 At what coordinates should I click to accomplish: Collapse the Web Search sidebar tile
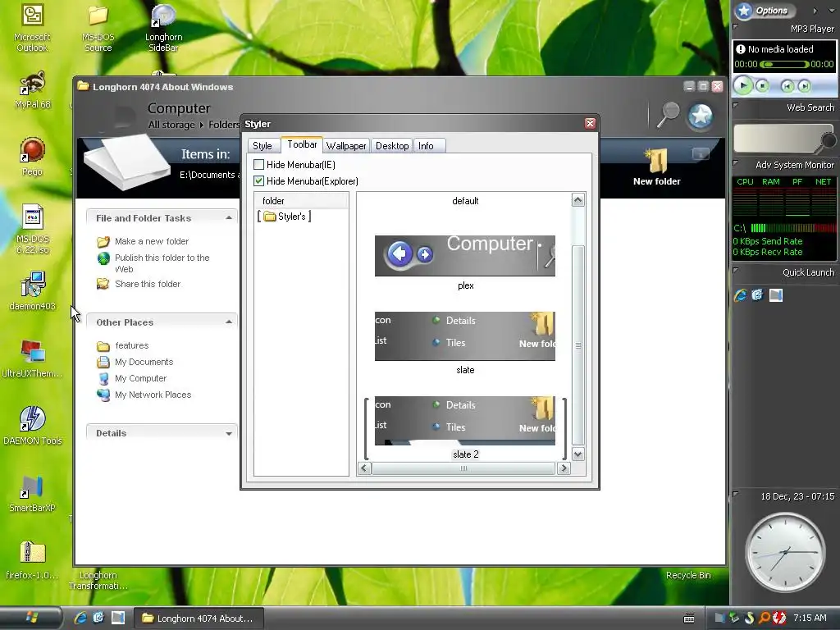736,106
